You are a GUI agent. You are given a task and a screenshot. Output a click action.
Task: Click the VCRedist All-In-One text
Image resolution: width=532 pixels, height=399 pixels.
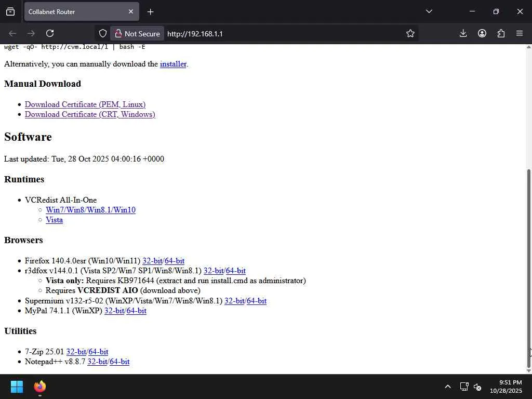(x=61, y=200)
